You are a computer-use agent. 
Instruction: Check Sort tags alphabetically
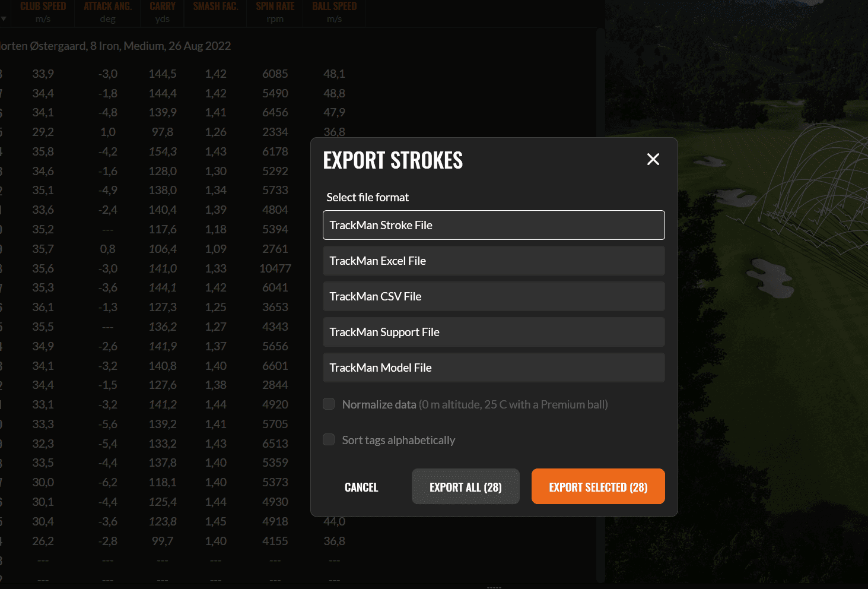tap(328, 439)
